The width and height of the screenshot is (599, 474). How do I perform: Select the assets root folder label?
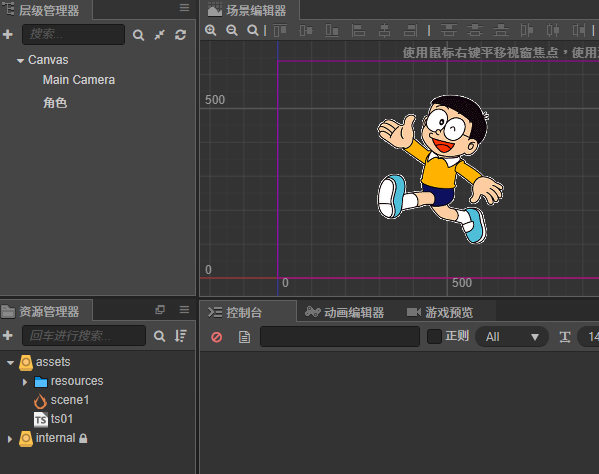pyautogui.click(x=53, y=362)
